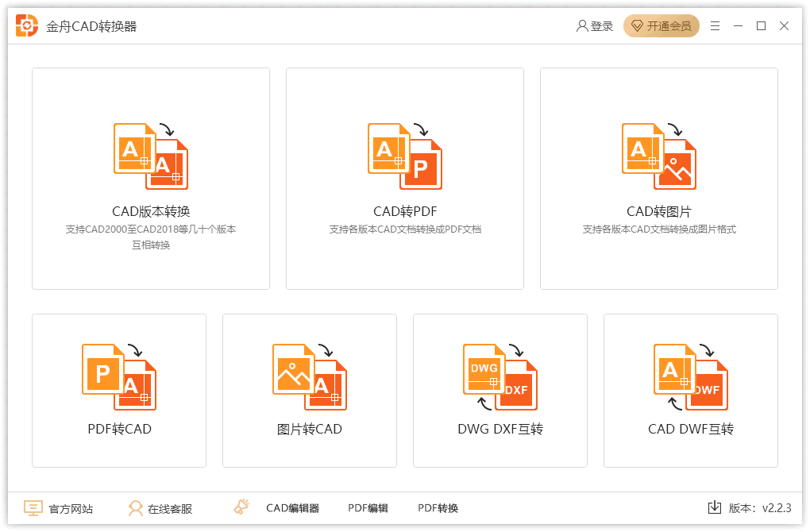The width and height of the screenshot is (810, 532).
Task: Open 在线客服 online support
Action: point(160,508)
